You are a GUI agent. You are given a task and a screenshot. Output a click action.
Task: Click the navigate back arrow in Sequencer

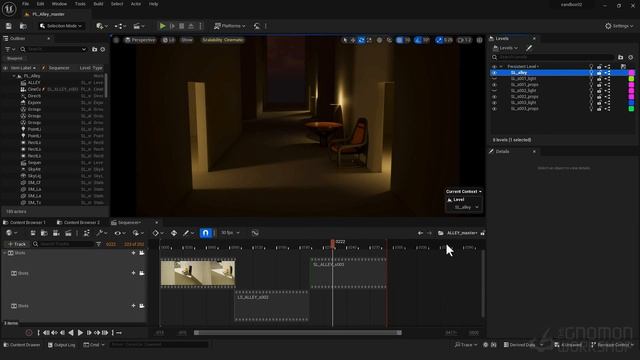coord(420,233)
